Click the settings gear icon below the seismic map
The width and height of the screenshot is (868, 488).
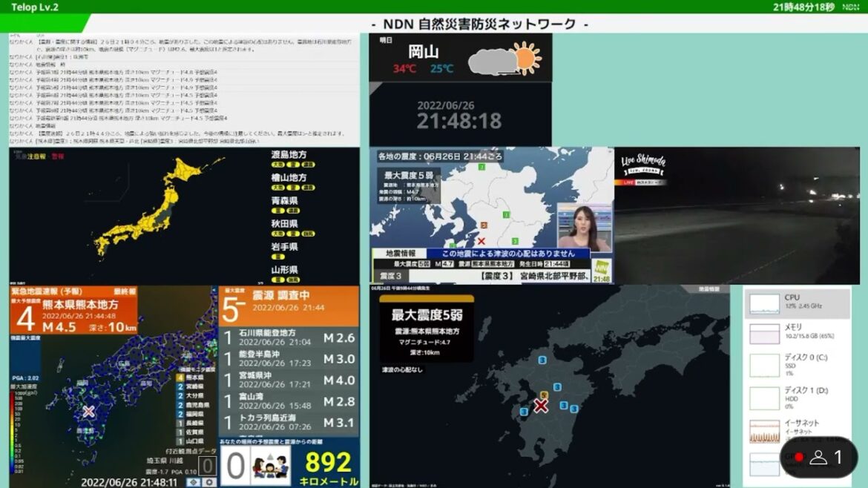point(211,482)
